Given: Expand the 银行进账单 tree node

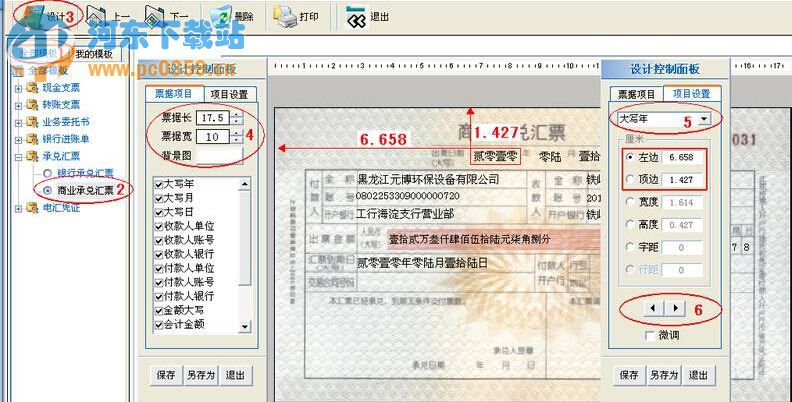Looking at the screenshot, I should pyautogui.click(x=18, y=140).
